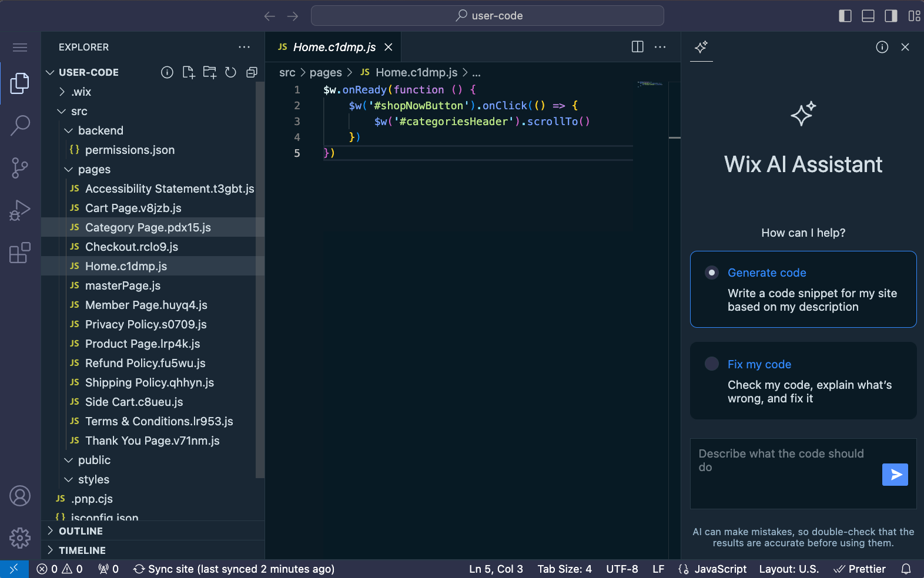Open Category Page.pdx15.js file

[x=153, y=227]
